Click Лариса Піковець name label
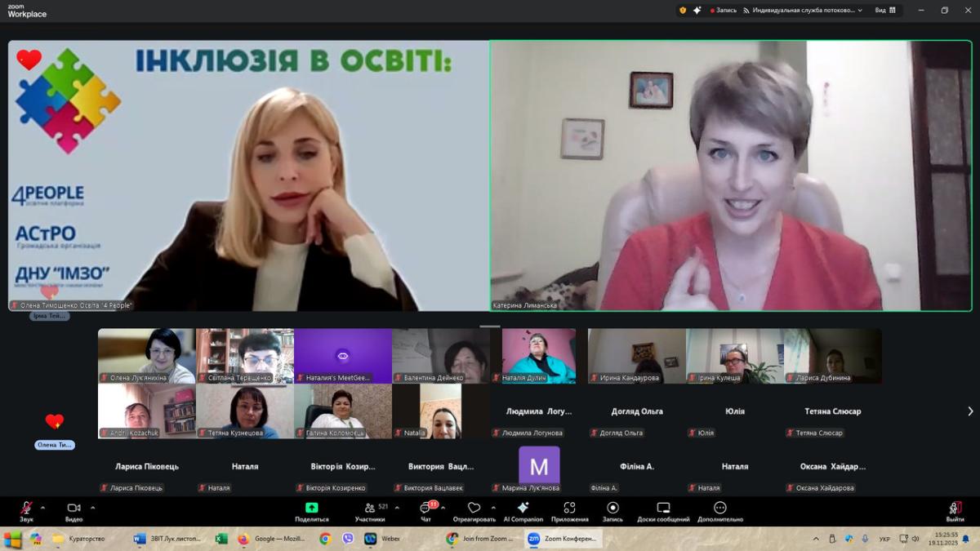 [x=136, y=488]
